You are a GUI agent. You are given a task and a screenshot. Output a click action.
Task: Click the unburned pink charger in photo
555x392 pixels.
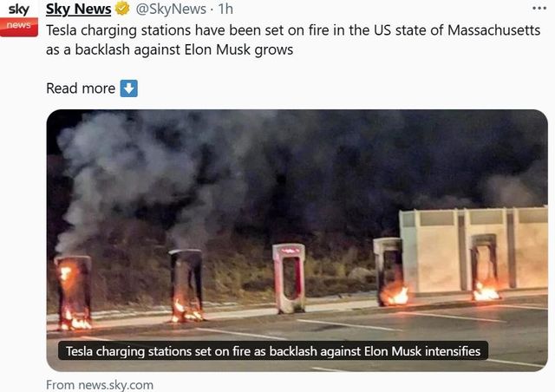point(289,278)
